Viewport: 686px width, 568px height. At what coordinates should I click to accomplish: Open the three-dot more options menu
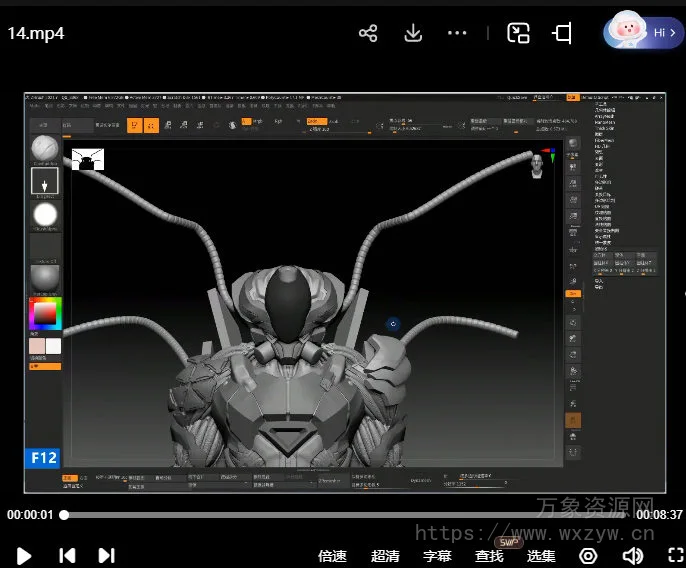tap(457, 33)
